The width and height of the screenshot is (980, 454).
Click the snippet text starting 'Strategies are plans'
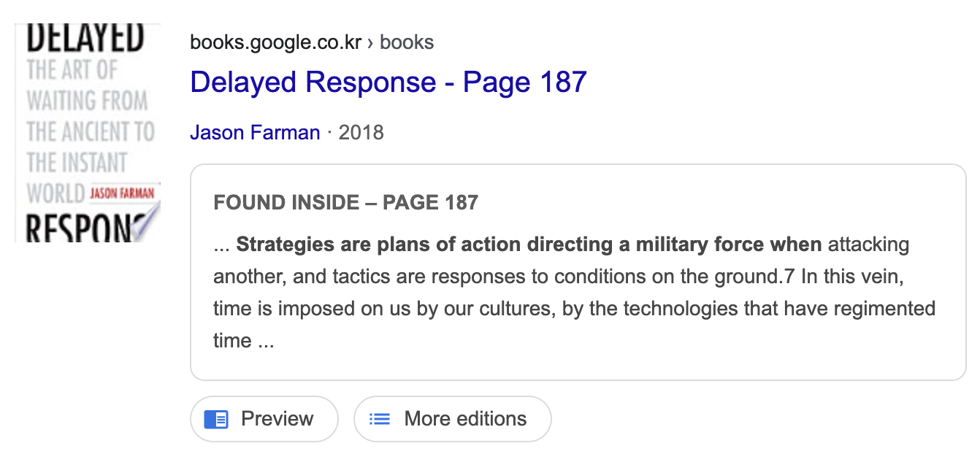[x=574, y=292]
